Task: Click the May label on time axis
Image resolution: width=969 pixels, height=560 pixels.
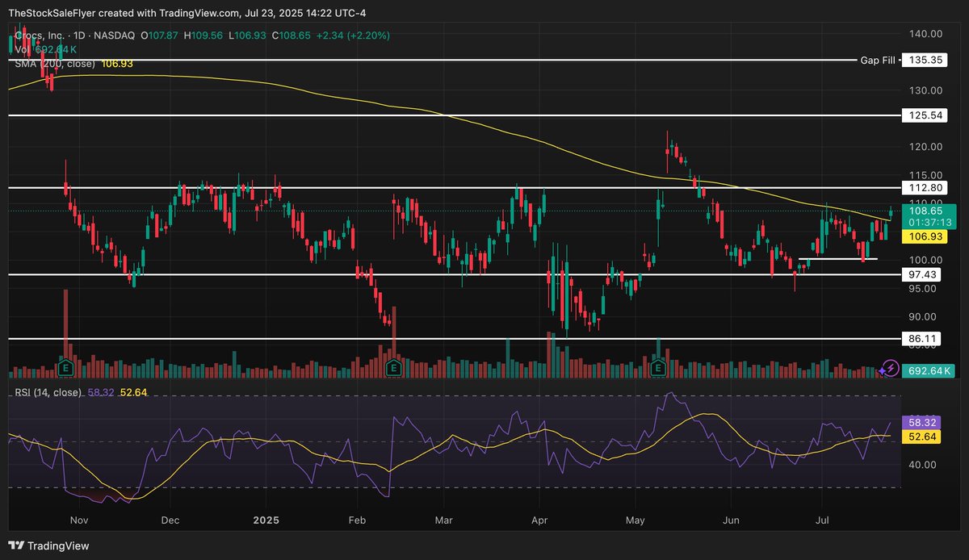Action: (636, 520)
